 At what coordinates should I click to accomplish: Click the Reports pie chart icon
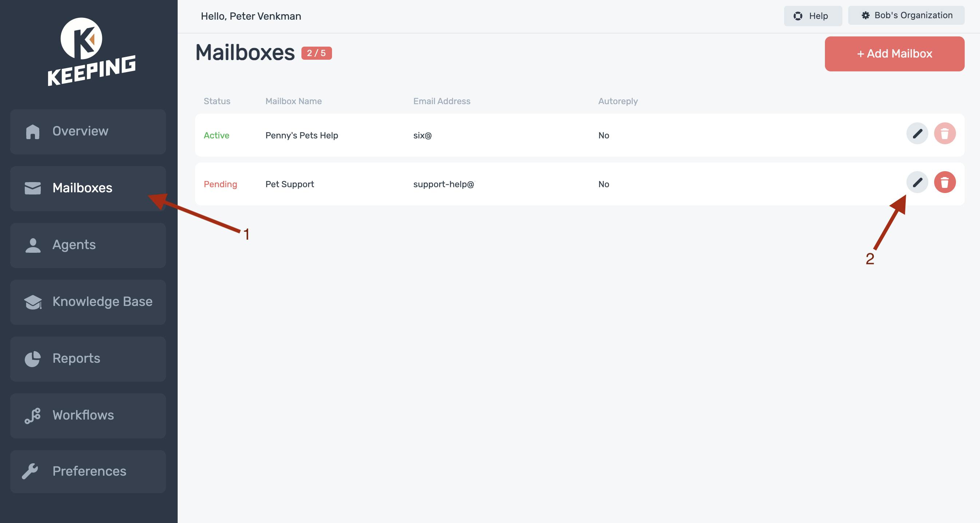click(x=33, y=359)
